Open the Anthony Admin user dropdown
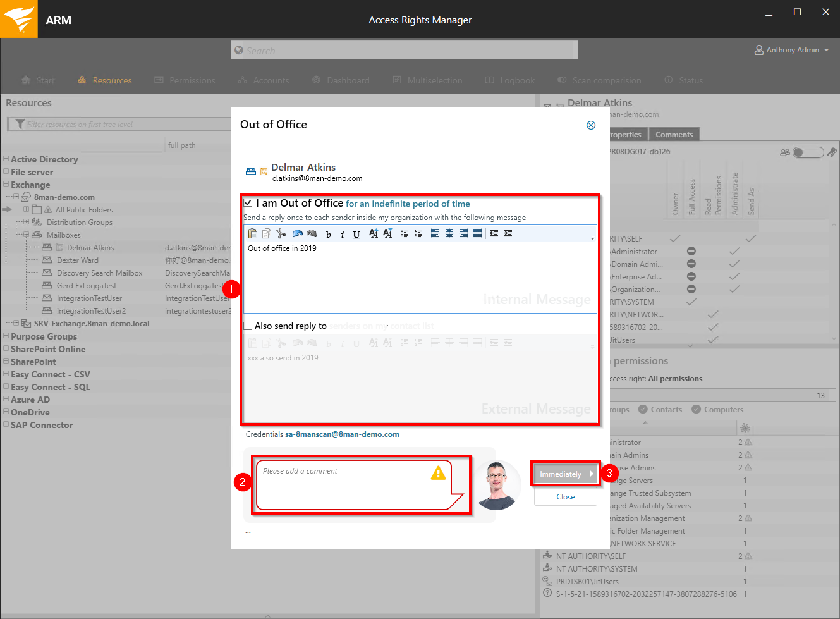Screen dimensions: 840x619 (x=792, y=50)
